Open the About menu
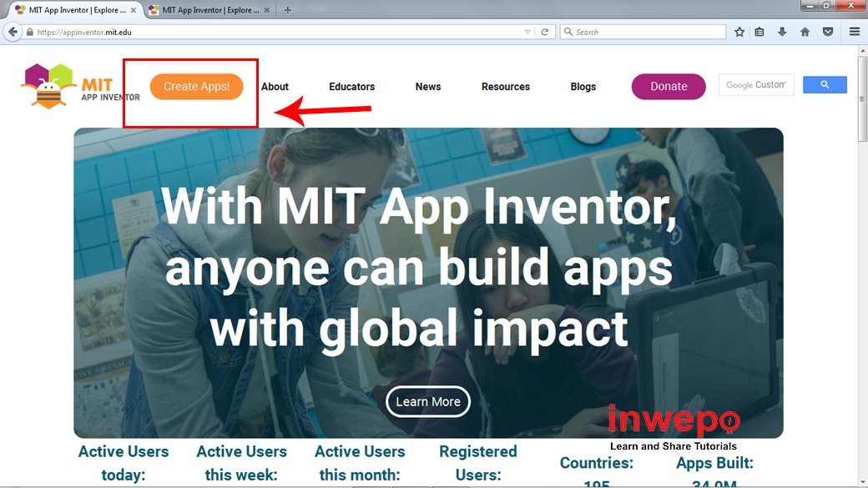The image size is (868, 488). pos(275,87)
